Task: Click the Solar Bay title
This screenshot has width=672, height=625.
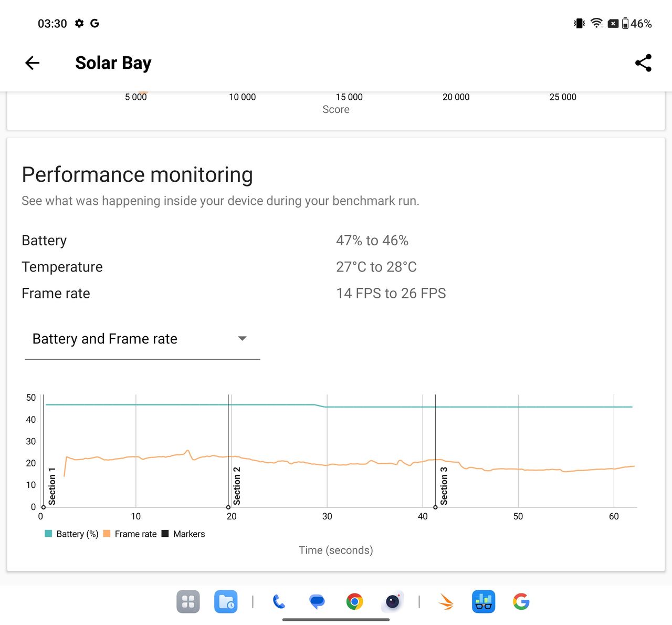Action: pos(113,63)
